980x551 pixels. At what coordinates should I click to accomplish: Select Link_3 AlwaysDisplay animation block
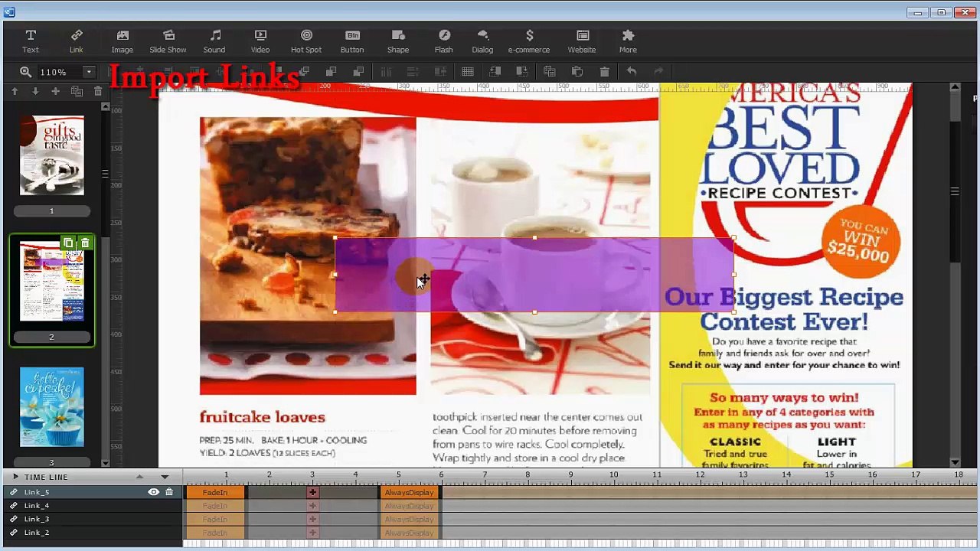(x=409, y=520)
